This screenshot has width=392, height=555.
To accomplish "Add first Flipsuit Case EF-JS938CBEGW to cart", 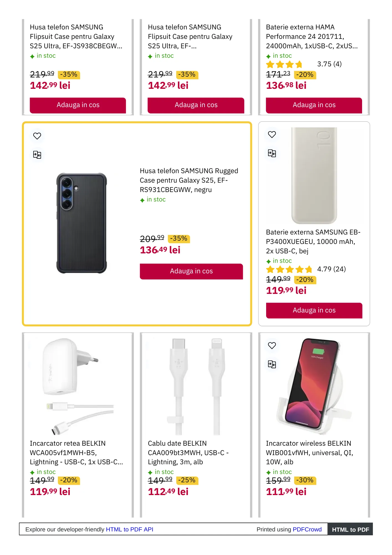I will tap(78, 105).
